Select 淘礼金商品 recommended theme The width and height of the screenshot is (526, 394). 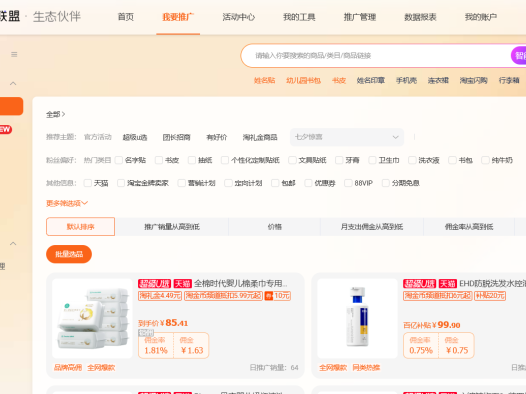click(x=260, y=137)
